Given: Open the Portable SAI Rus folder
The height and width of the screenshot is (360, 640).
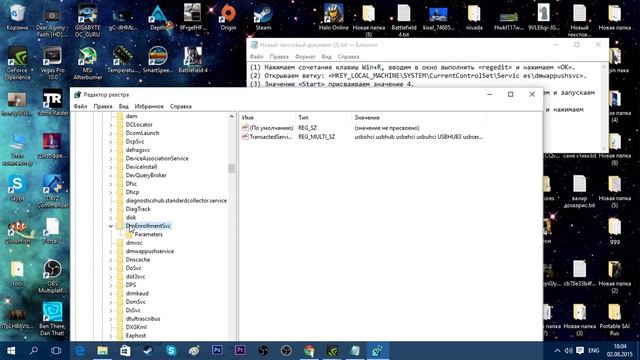Looking at the screenshot, I should [x=614, y=319].
